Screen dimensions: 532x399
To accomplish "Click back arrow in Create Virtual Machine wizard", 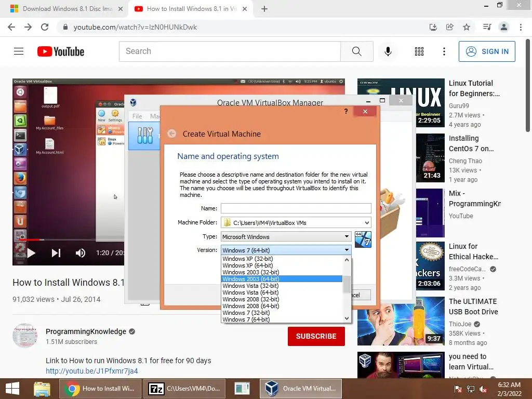I will point(171,134).
